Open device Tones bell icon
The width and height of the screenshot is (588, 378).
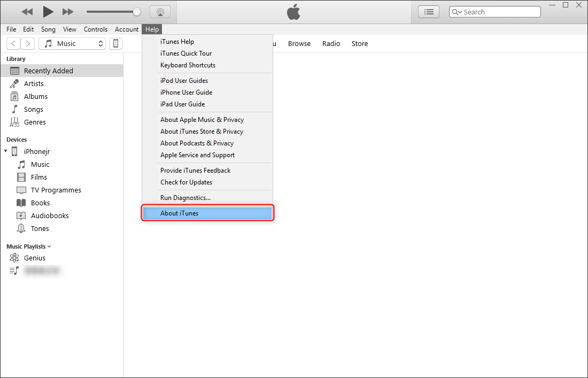[21, 228]
